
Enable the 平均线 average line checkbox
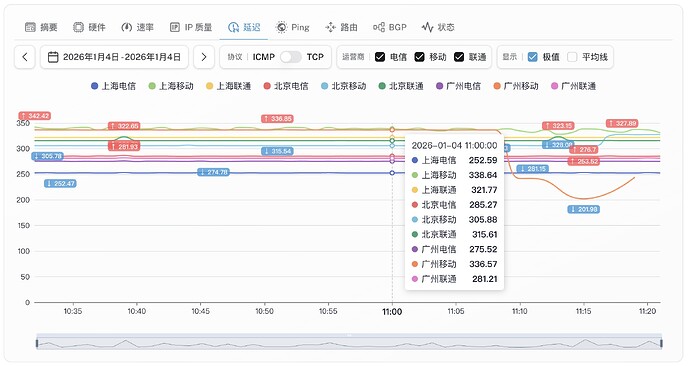pyautogui.click(x=572, y=57)
